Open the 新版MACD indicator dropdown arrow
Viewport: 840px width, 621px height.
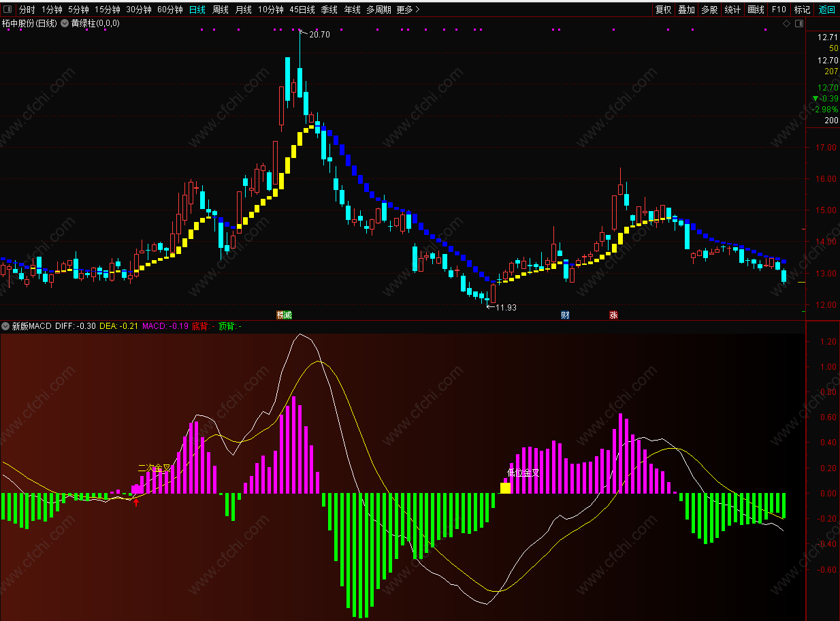5,326
